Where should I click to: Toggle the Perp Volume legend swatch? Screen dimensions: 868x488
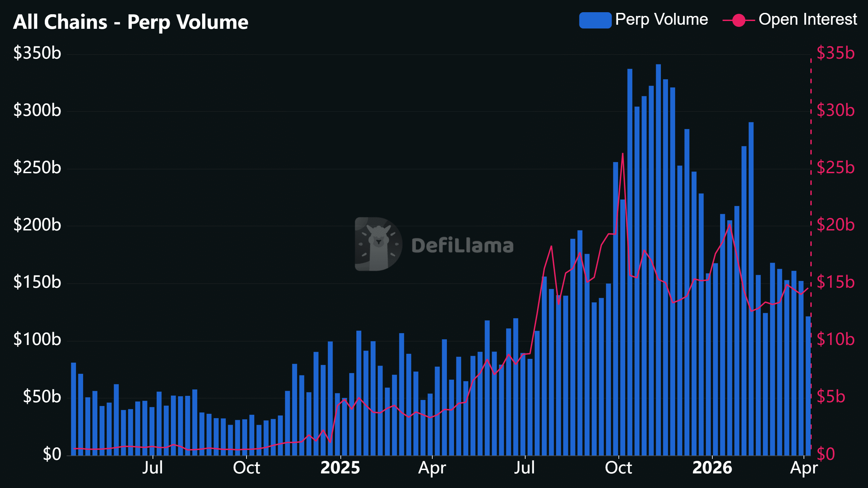pos(595,20)
